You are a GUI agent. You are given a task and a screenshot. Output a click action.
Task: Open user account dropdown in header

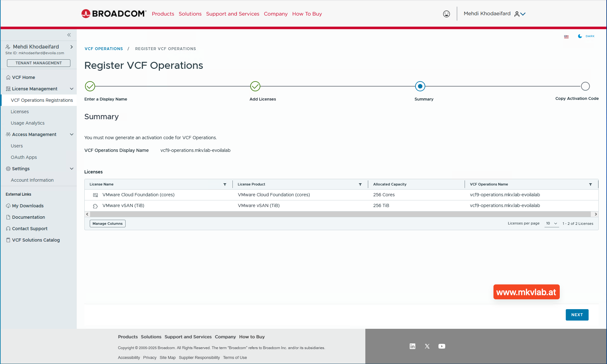point(520,14)
